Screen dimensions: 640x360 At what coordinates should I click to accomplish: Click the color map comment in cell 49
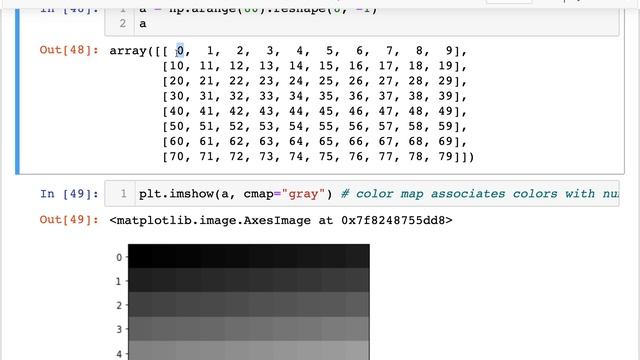(x=480, y=194)
